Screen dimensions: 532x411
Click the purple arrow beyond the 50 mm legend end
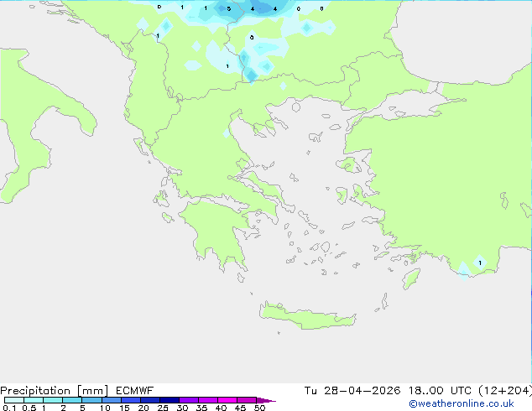[x=266, y=400]
